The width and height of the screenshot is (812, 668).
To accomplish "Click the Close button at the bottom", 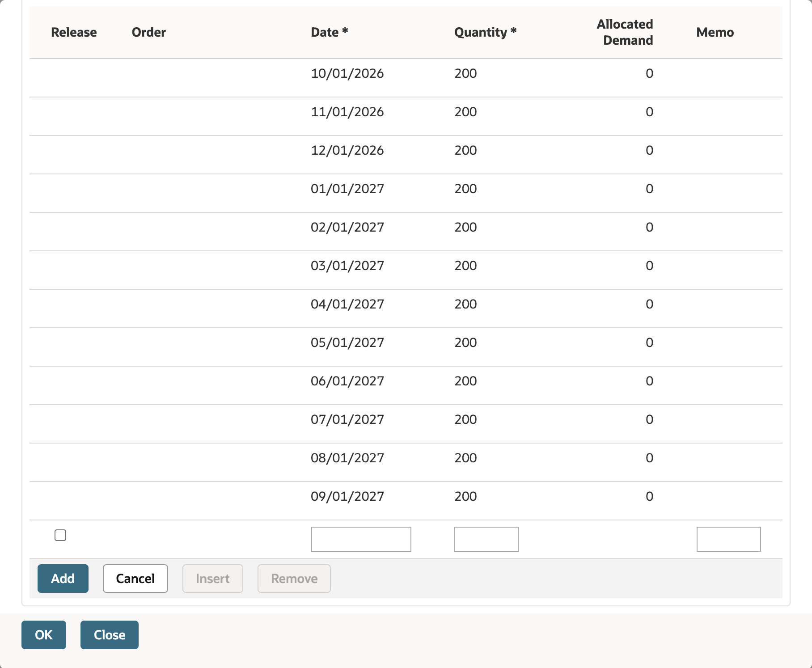I will (x=110, y=635).
